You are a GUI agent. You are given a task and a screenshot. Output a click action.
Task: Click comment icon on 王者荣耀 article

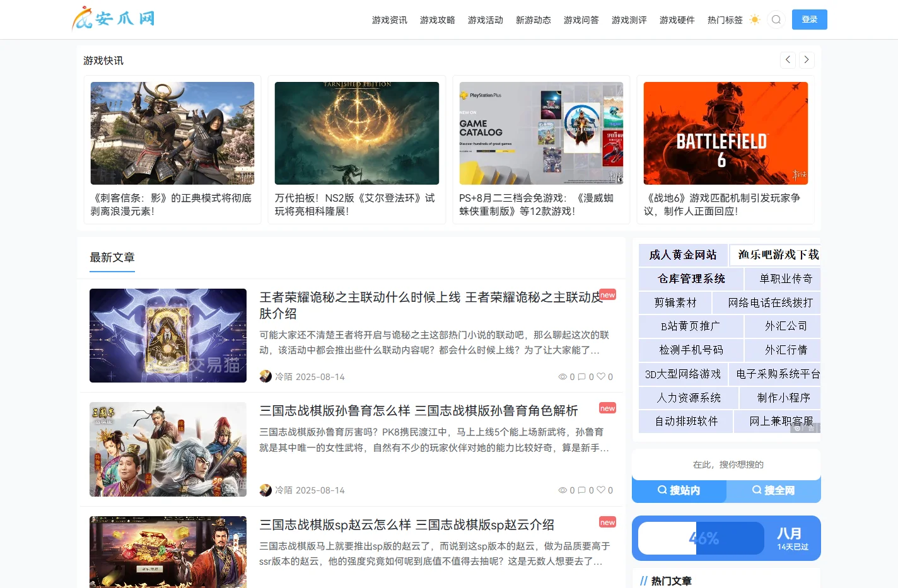point(582,377)
